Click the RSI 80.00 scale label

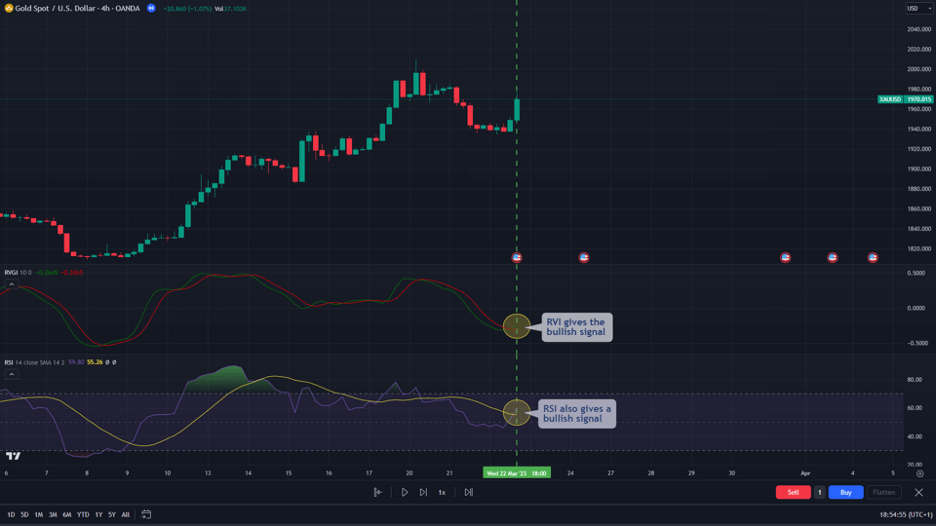click(915, 380)
